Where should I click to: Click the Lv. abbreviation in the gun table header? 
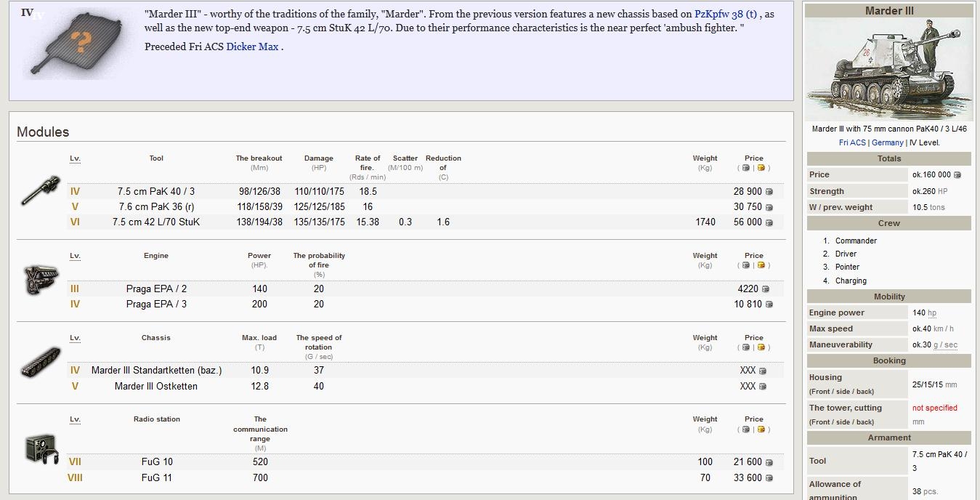pos(75,158)
